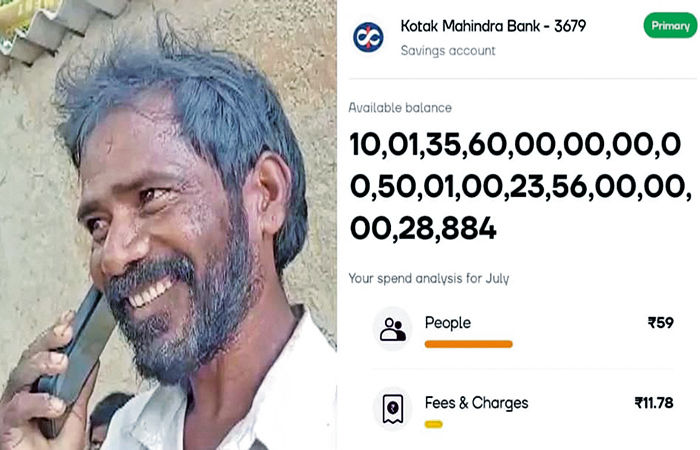700x450 pixels.
Task: Select the People spend row label
Action: (x=448, y=323)
